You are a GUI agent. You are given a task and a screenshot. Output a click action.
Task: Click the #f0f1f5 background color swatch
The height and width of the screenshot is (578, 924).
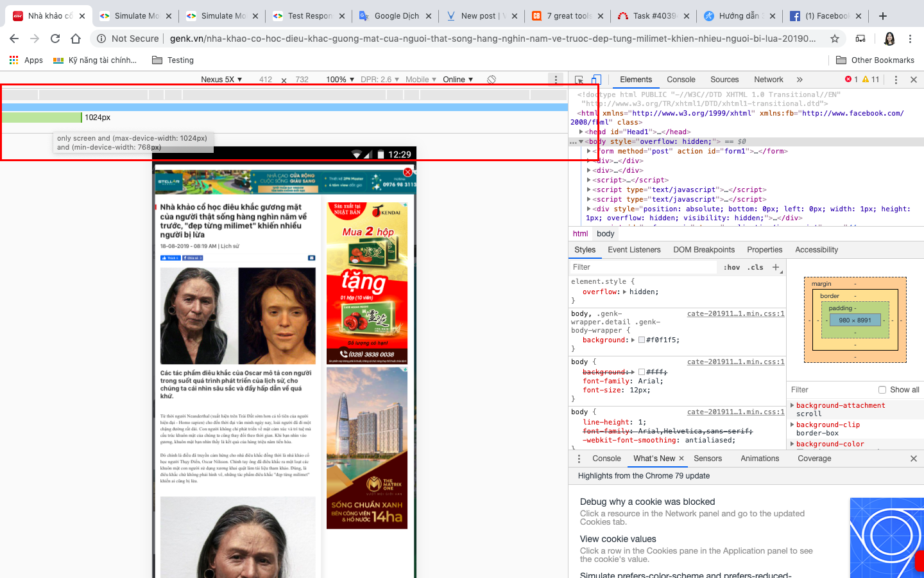642,340
